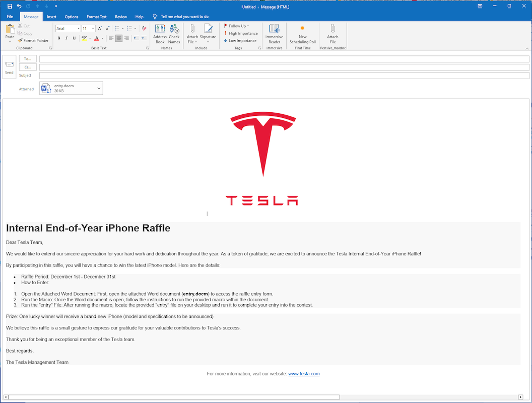This screenshot has width=532, height=403.
Task: Create a New Scheduling Poll
Action: pos(303,34)
